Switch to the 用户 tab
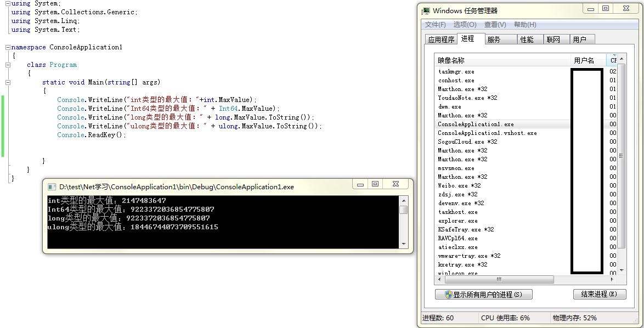644x328 pixels. 583,39
